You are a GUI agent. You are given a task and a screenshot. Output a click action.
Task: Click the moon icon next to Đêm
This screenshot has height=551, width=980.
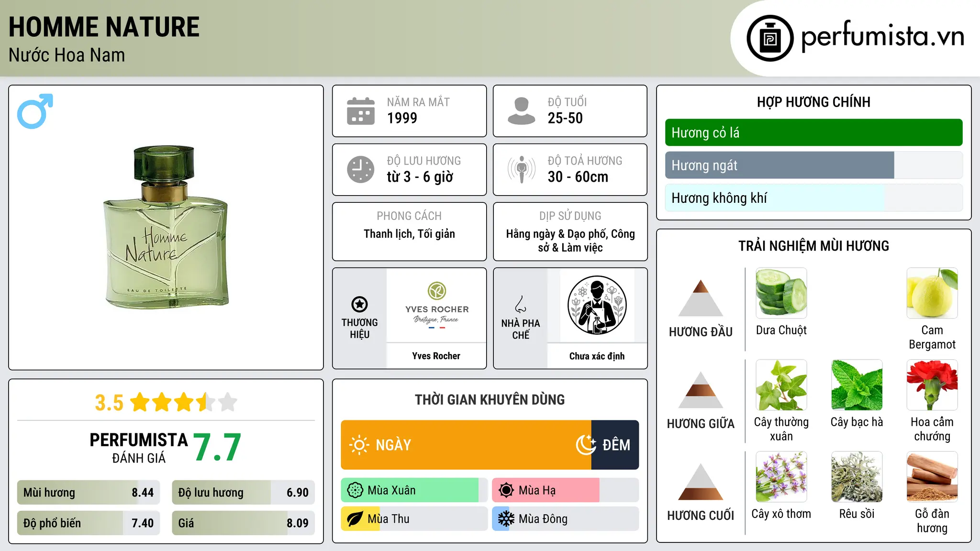586,445
